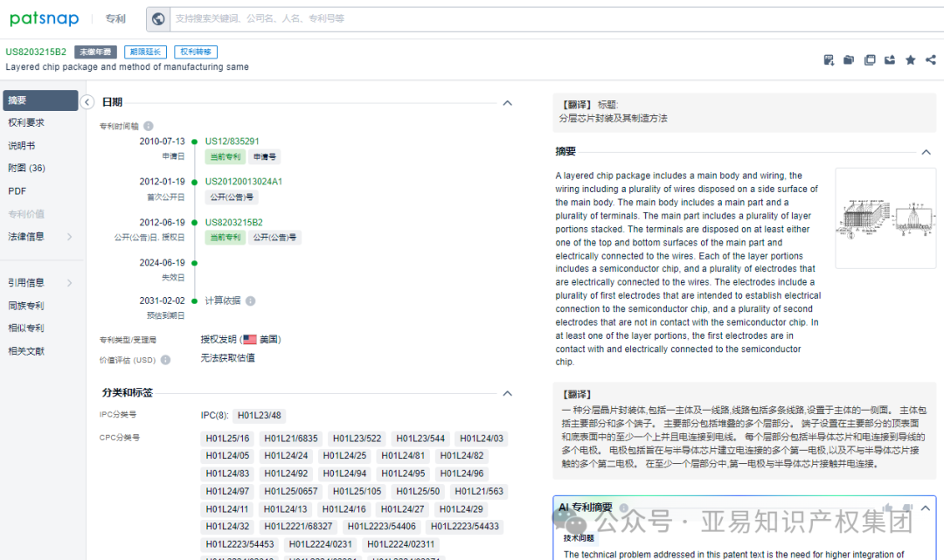The width and height of the screenshot is (944, 560).
Task: Click the 未缴年费 status badge
Action: 94,52
